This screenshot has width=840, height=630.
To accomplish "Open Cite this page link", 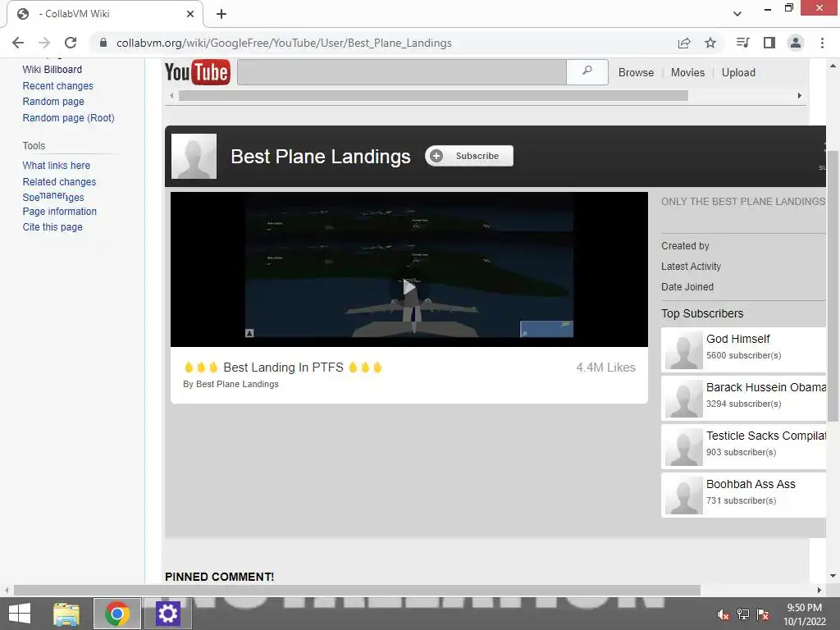I will tap(52, 227).
